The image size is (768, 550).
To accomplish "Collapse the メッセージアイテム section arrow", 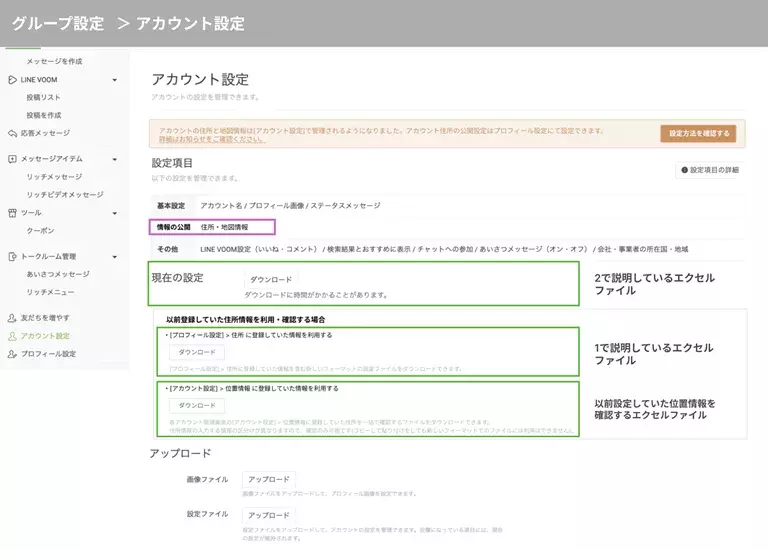I will click(x=115, y=159).
